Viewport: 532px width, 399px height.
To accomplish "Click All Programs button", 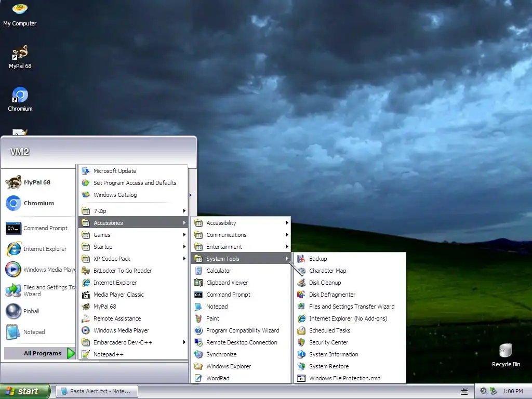I will pos(39,353).
